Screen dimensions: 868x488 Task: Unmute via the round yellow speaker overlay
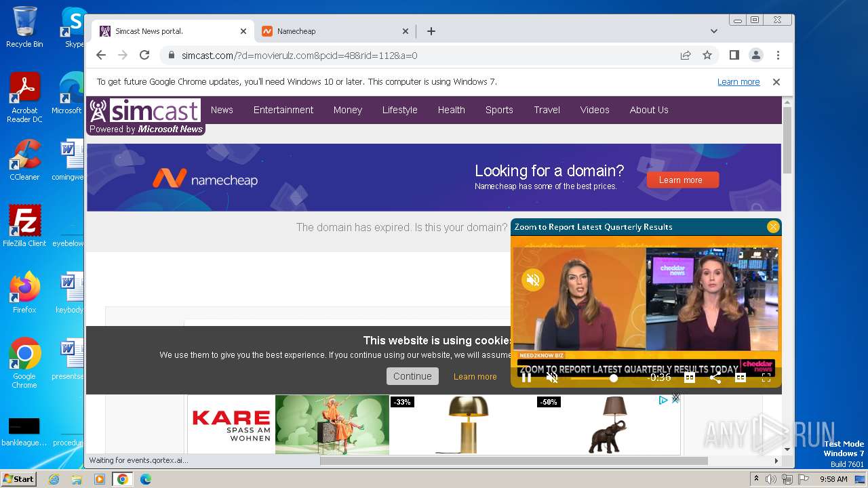[533, 280]
